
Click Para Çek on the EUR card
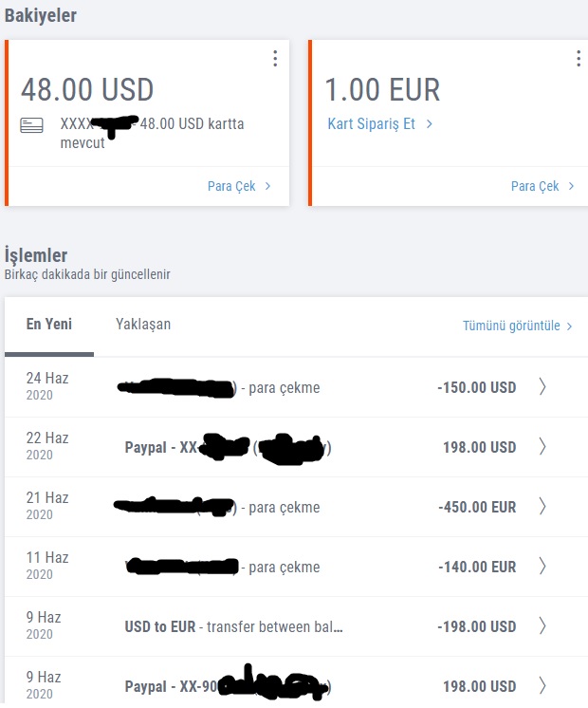[x=542, y=186]
